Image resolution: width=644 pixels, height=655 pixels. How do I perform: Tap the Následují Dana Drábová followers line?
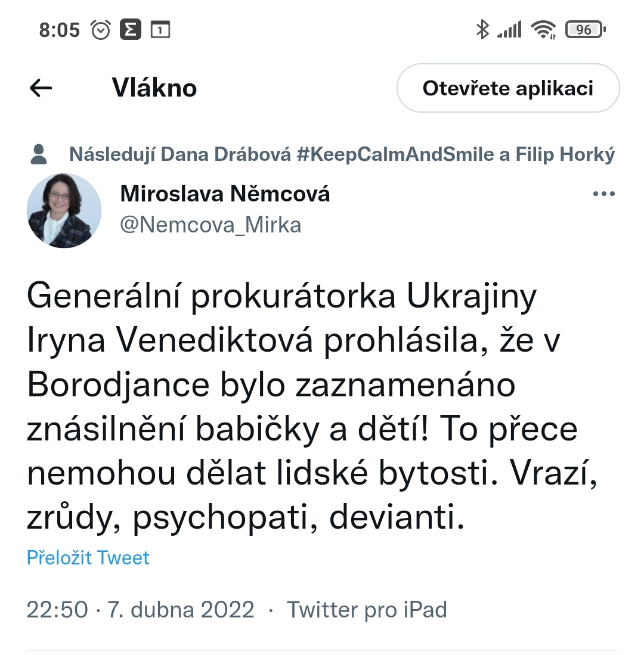(342, 154)
